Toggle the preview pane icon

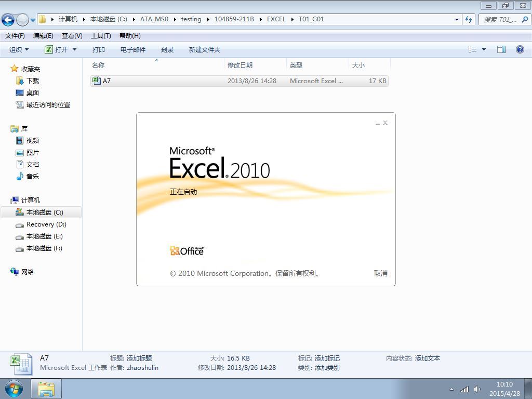pyautogui.click(x=501, y=49)
